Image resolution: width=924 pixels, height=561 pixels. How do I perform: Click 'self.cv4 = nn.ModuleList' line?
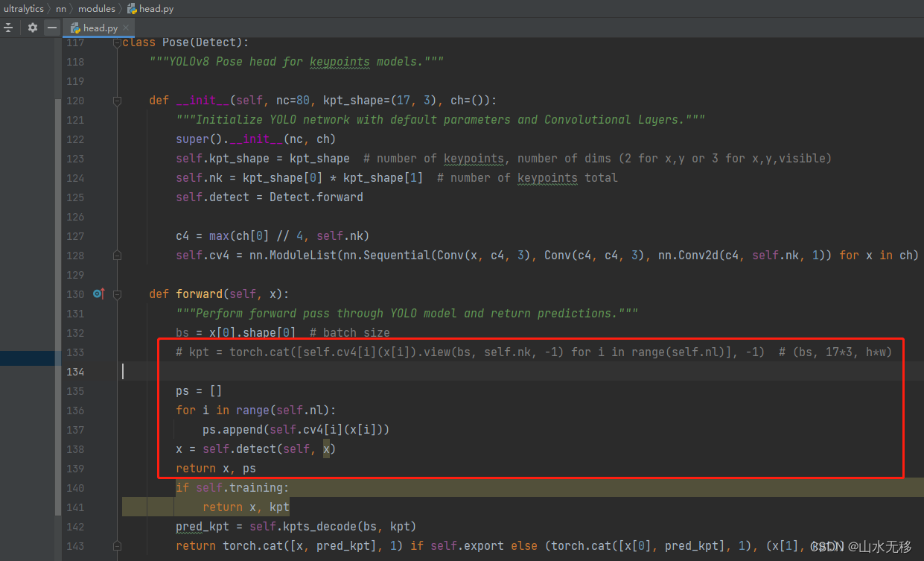click(x=547, y=256)
